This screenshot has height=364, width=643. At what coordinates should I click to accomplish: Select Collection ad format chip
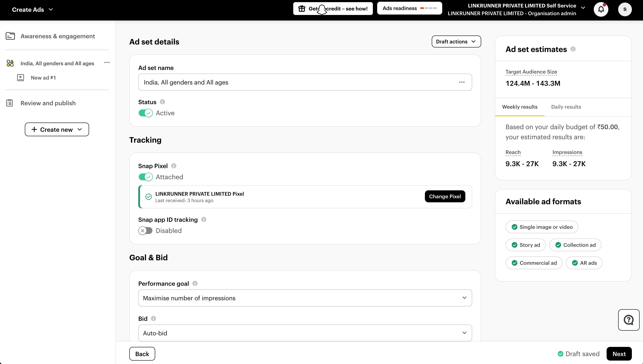point(575,245)
